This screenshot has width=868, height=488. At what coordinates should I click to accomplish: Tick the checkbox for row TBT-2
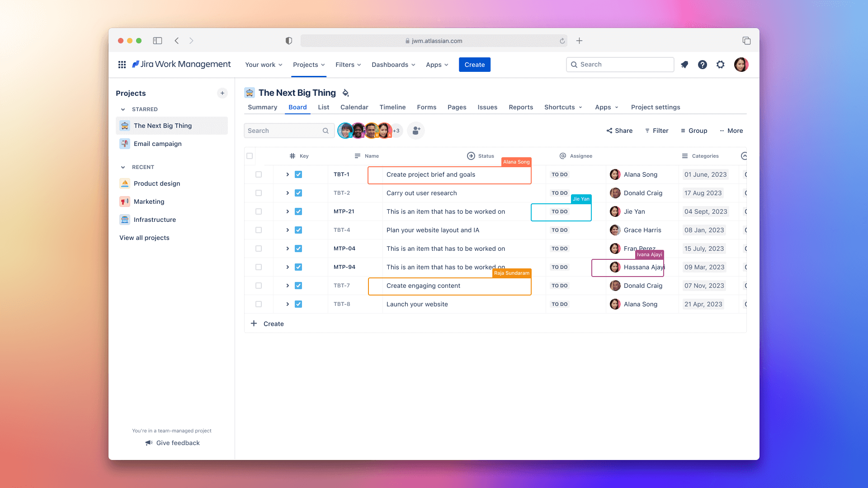[259, 193]
